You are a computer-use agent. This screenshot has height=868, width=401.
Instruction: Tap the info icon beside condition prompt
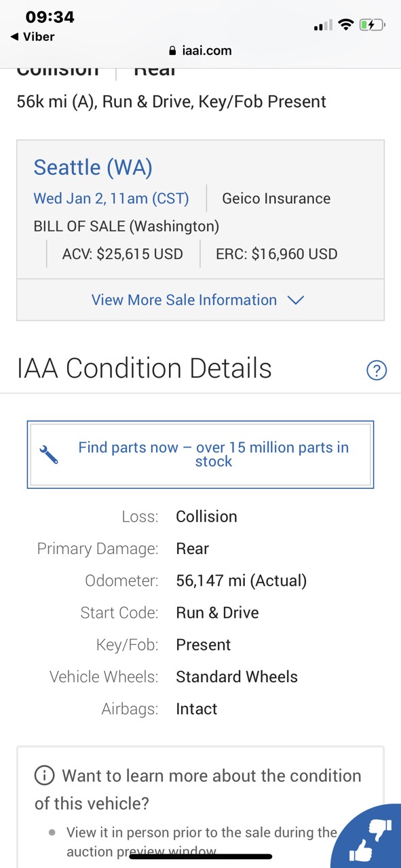click(44, 775)
